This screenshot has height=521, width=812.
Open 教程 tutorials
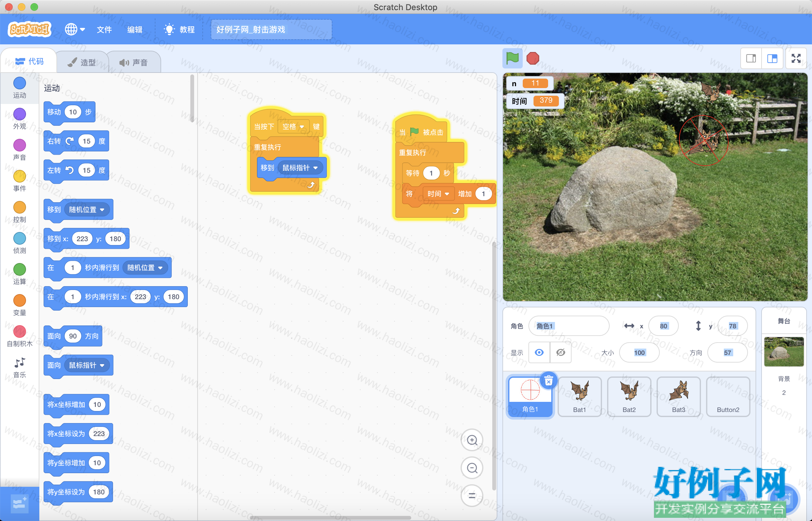point(179,29)
